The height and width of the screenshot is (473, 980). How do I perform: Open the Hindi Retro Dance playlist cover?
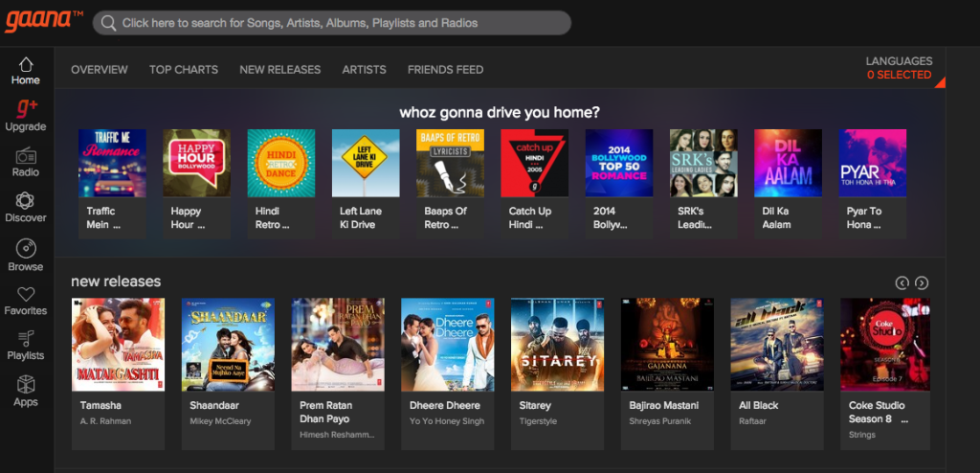[x=281, y=164]
